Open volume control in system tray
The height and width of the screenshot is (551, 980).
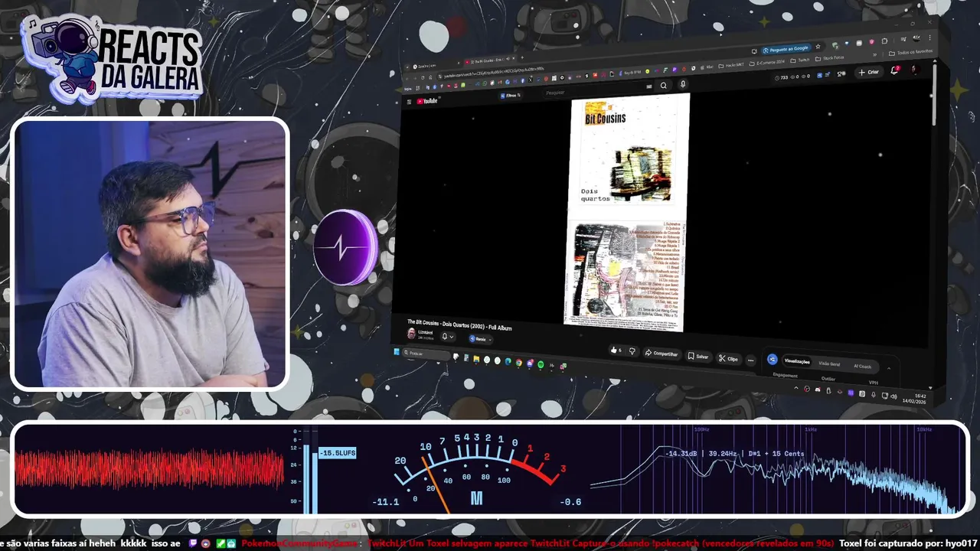(893, 396)
